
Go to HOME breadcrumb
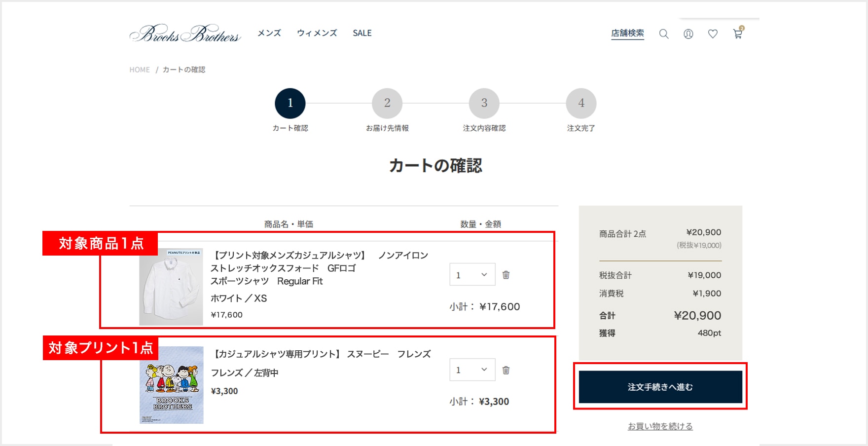coord(140,70)
